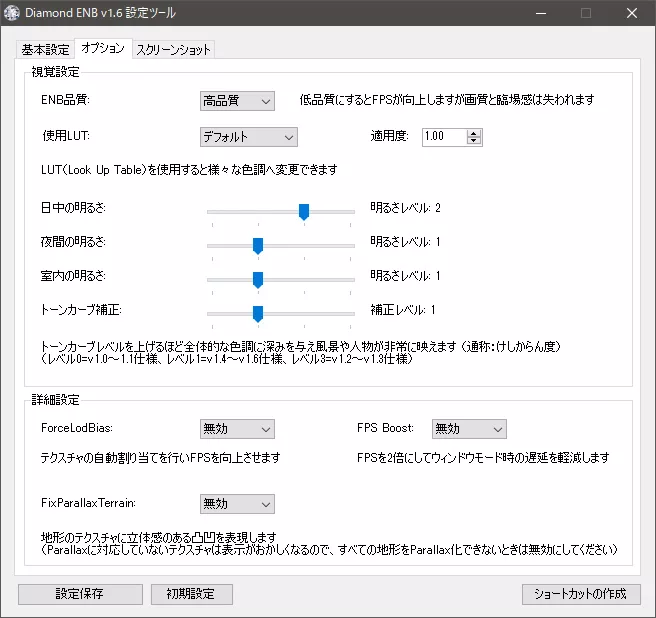Viewport: 656px width, 618px height.
Task: Click the 設定保存 button
Action: pos(80,594)
